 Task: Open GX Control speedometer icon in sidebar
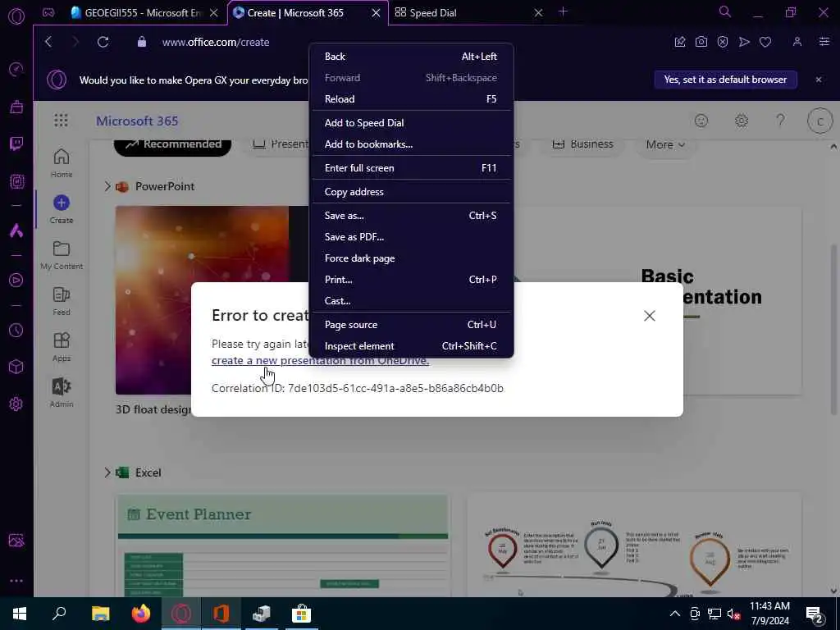click(16, 69)
